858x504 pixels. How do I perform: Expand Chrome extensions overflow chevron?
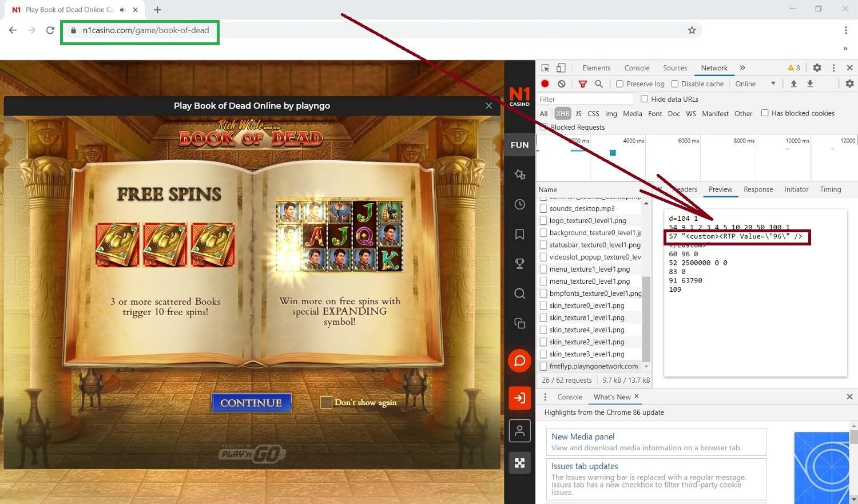tap(845, 49)
